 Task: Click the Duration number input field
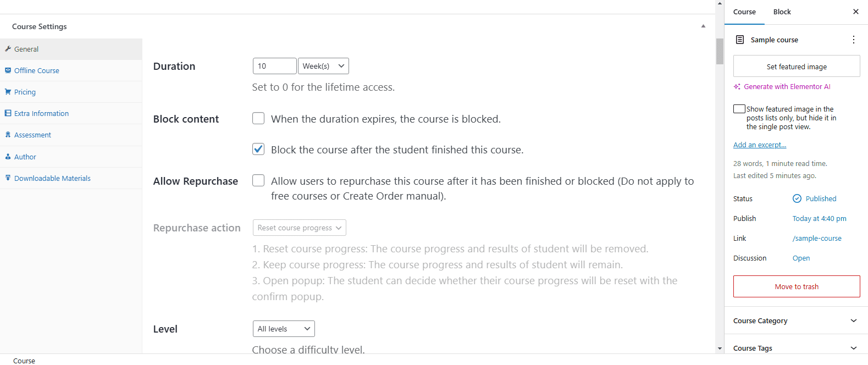tap(274, 66)
